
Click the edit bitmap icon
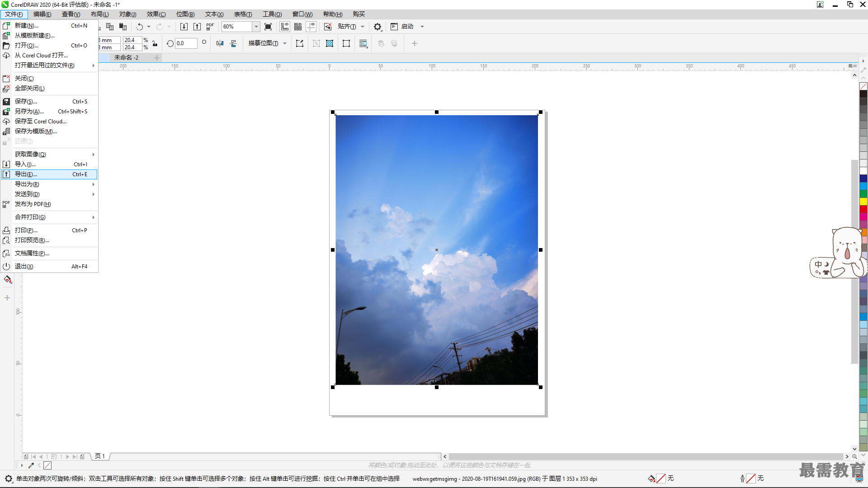click(x=300, y=43)
